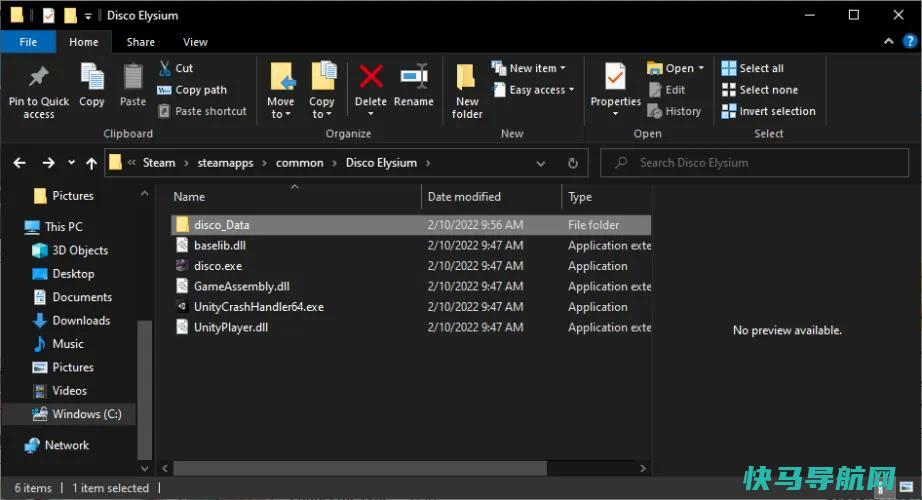The image size is (922, 500).
Task: Click the horizontal scrollbar of file list
Action: pyautogui.click(x=360, y=468)
